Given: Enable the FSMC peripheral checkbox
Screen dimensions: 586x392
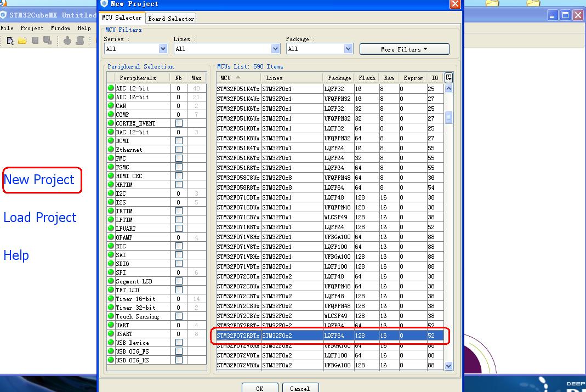Looking at the screenshot, I should 179,167.
